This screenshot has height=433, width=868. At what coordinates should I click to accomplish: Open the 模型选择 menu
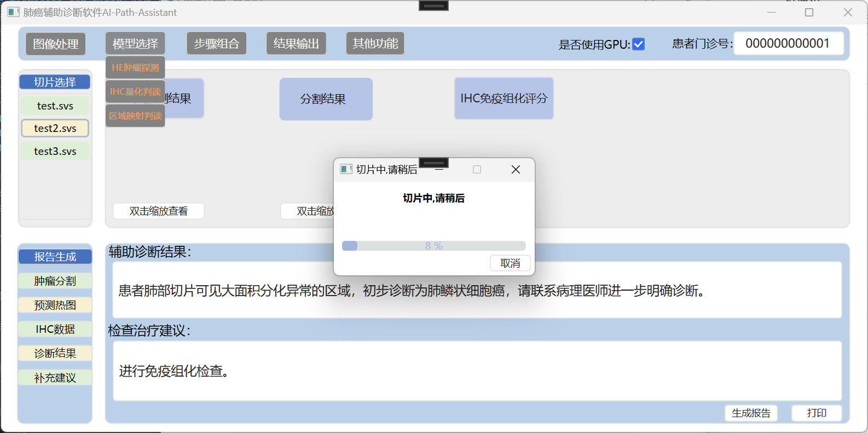pyautogui.click(x=135, y=44)
